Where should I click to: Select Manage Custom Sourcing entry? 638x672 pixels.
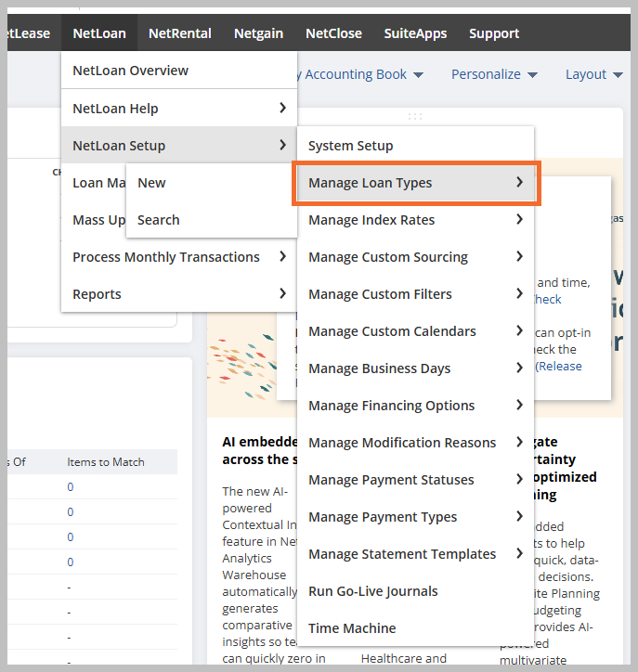coord(415,257)
